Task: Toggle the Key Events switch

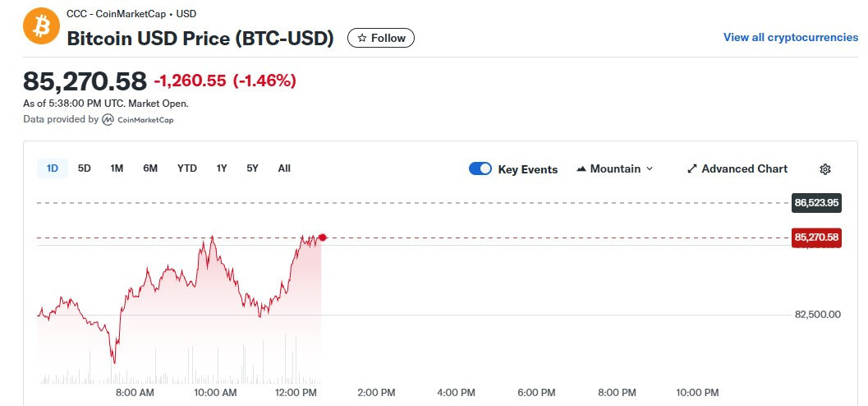Action: pos(480,169)
